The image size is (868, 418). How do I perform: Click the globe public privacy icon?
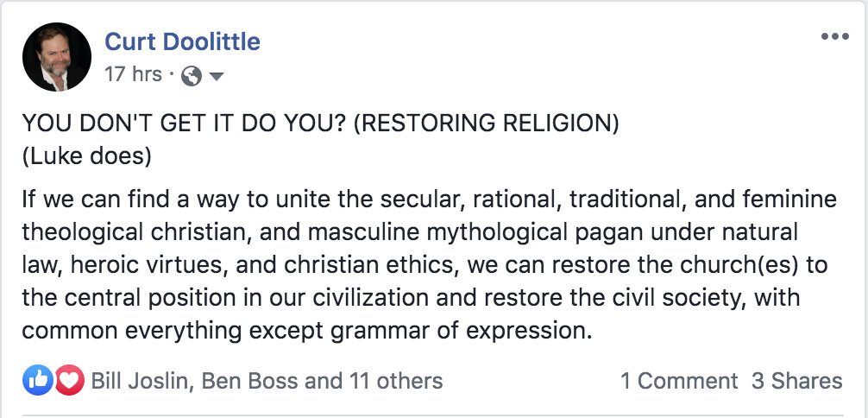(x=192, y=76)
